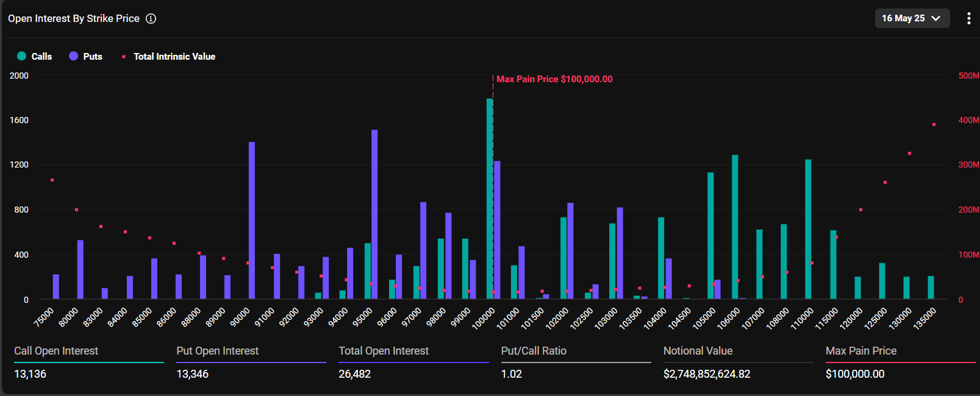Screen dimensions: 980x396
Task: Click the red Total Intrinsic Value marker
Action: pos(124,57)
